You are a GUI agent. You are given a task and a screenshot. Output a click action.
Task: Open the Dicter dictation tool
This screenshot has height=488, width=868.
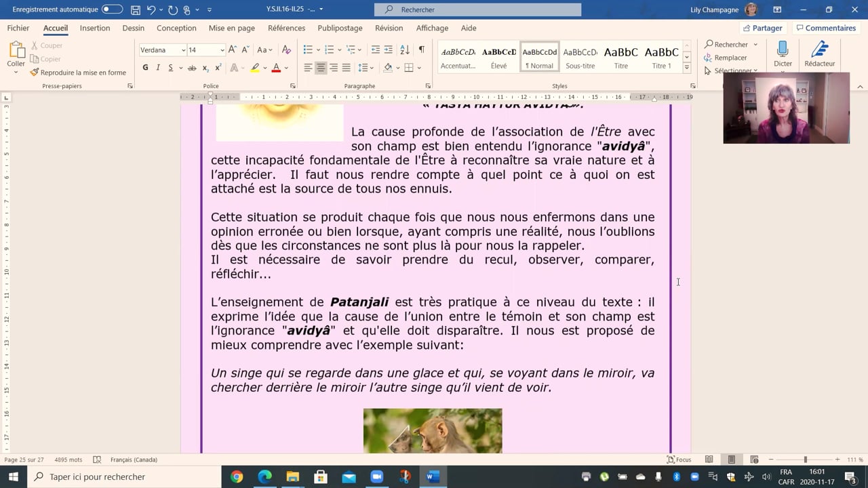pos(783,54)
